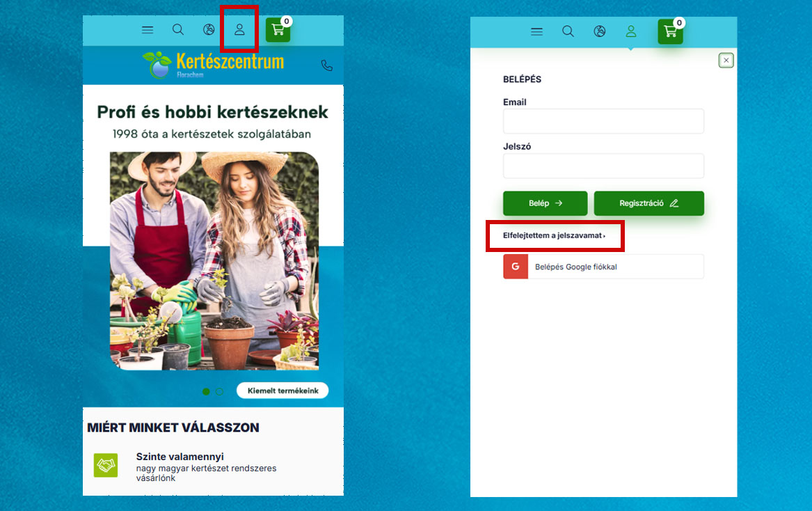Open shopping cart in left phone header
Viewport: 812px width, 511px height.
278,30
